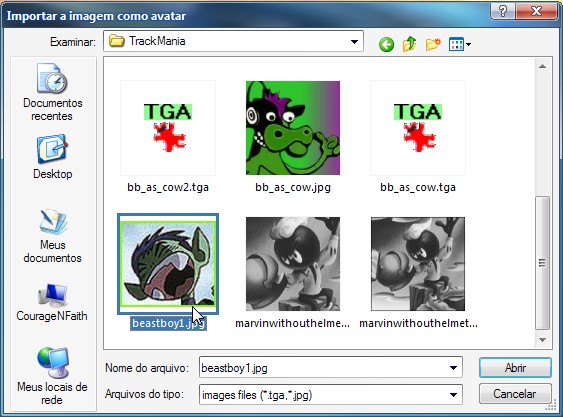Select the bb_as_cow2.tga file
The height and width of the screenshot is (417, 563).
(x=168, y=136)
